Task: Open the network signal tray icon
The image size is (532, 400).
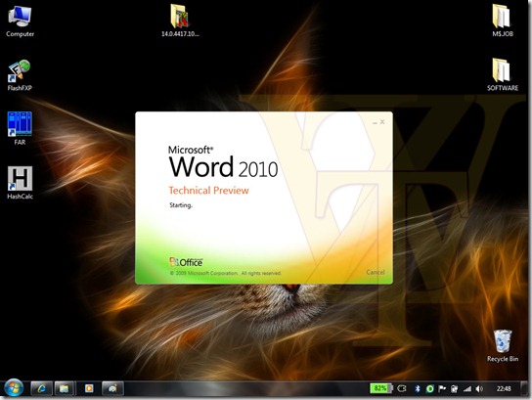Action: [x=467, y=389]
